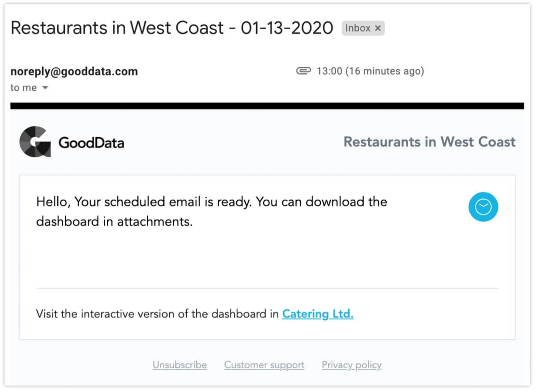Click the blue clock schedule icon
Viewport: 537px width, 392px height.
[483, 207]
